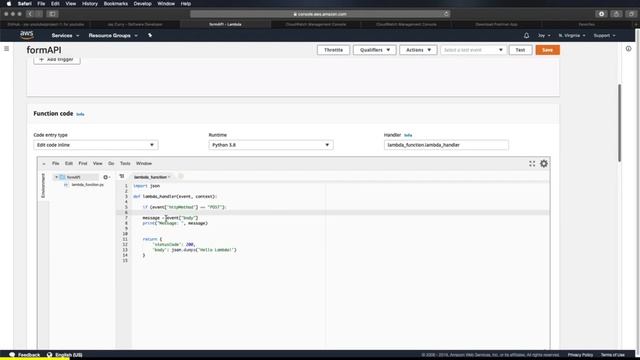Expand the Qualifiers dropdown

click(x=375, y=50)
